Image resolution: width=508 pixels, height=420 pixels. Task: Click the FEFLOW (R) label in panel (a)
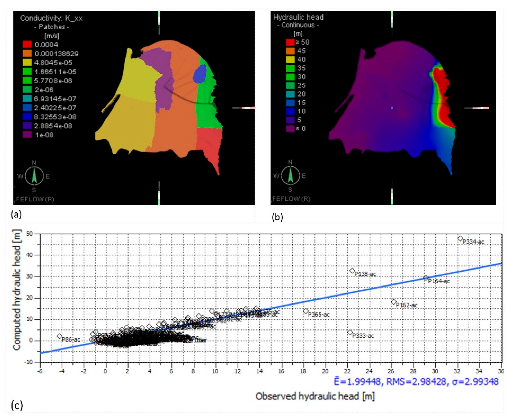(35, 199)
